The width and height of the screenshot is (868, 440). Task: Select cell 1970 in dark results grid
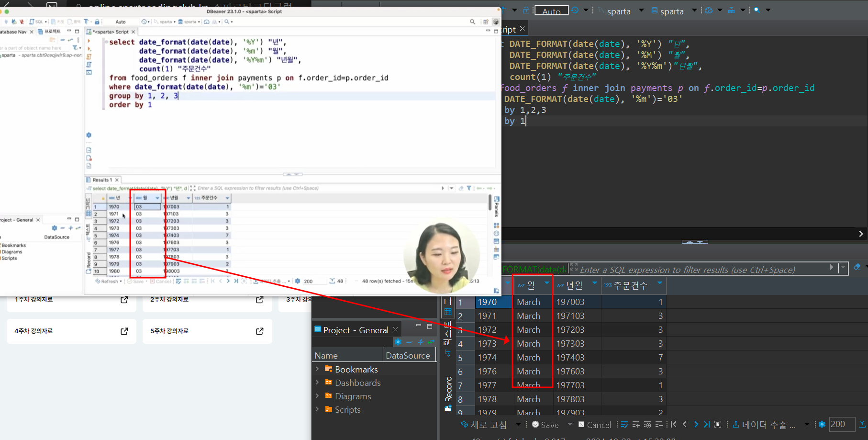[494, 302]
